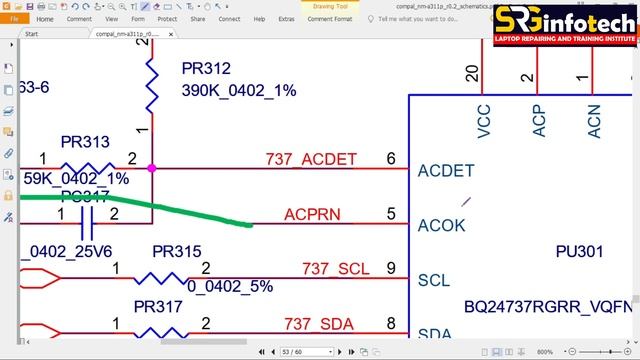Go to the first page

tap(262, 352)
